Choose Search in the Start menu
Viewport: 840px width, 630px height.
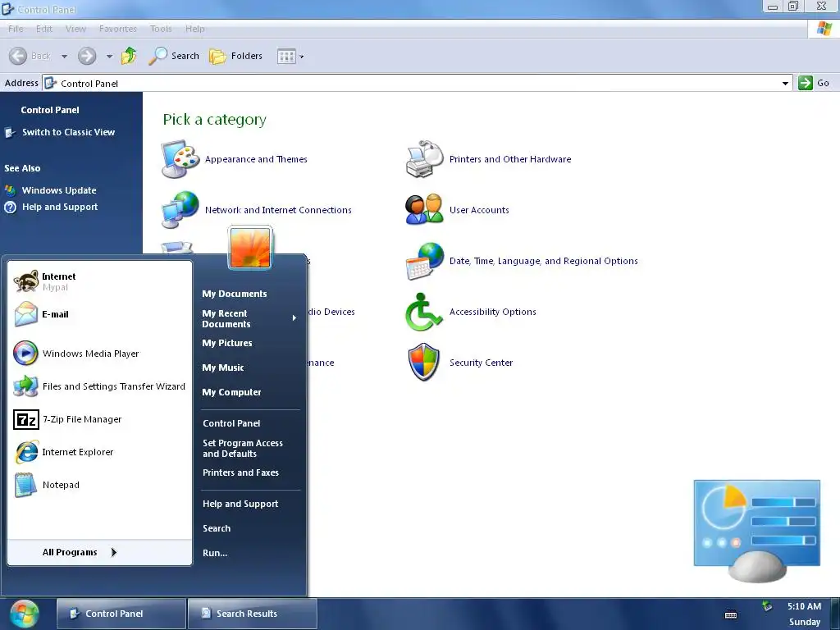217,528
